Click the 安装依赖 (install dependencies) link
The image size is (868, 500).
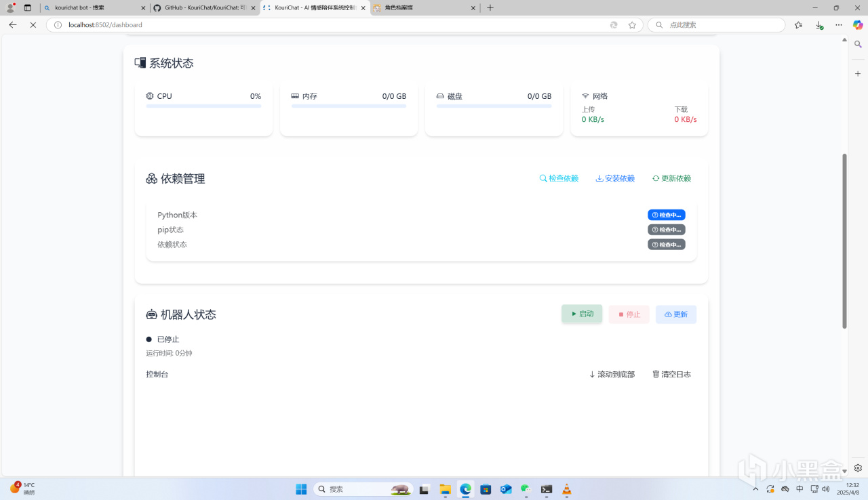(615, 178)
